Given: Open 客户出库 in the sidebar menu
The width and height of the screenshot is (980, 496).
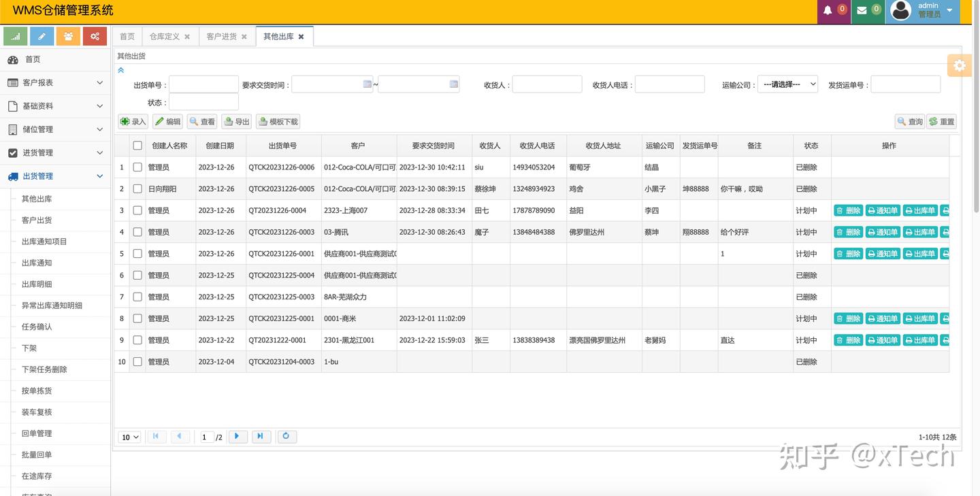Looking at the screenshot, I should click(x=38, y=219).
